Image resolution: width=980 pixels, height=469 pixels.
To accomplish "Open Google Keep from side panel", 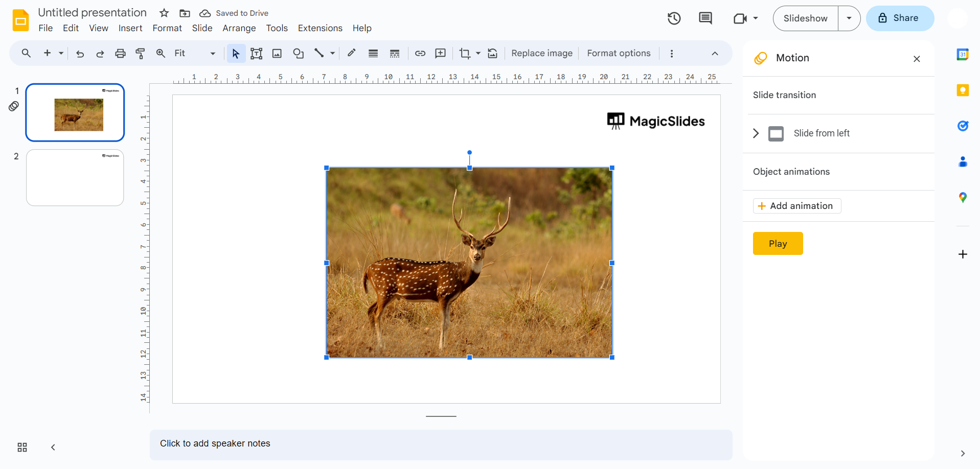I will tap(962, 90).
